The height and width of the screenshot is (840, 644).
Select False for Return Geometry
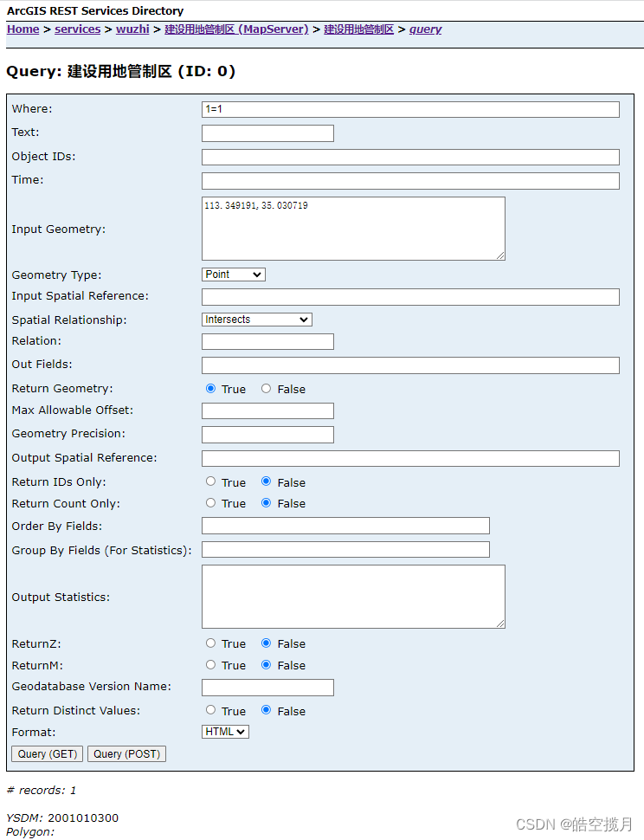pos(267,388)
